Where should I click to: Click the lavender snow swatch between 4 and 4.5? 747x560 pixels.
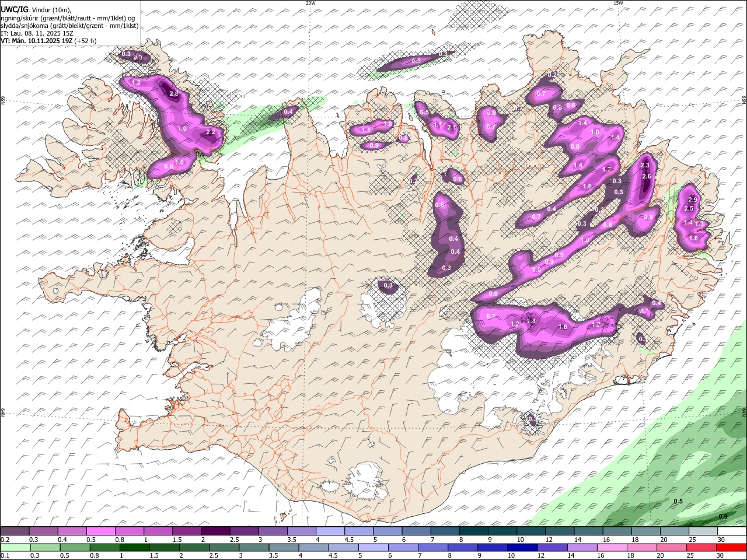(330, 531)
